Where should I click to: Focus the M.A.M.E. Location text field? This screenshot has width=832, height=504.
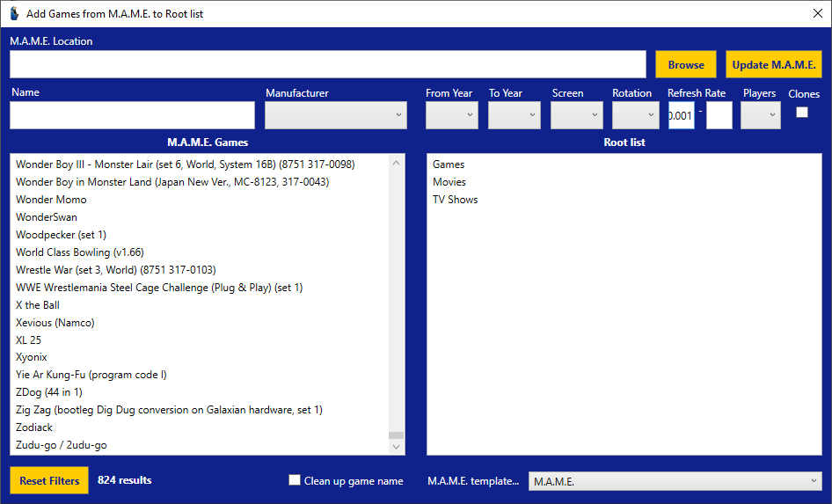(x=327, y=64)
